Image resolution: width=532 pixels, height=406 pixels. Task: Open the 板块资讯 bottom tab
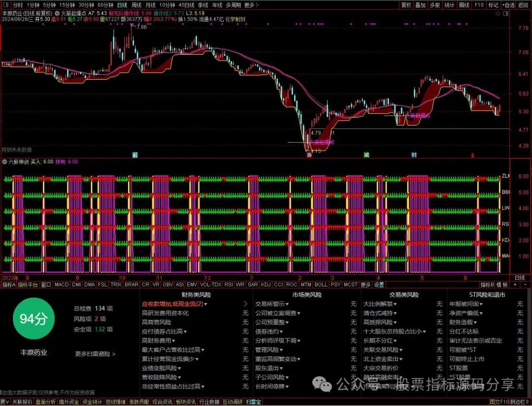tap(186, 402)
